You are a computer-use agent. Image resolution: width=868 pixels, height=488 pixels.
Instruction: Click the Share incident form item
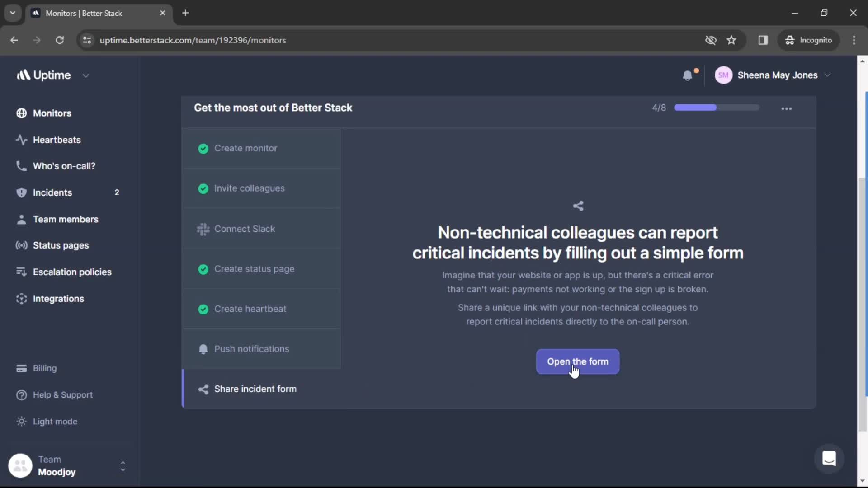click(x=256, y=389)
